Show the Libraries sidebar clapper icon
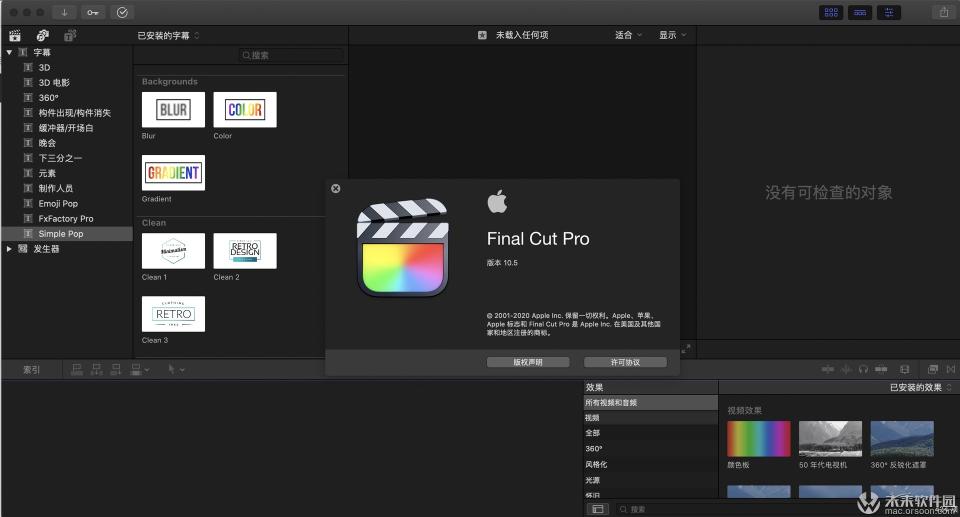960x517 pixels. click(15, 36)
